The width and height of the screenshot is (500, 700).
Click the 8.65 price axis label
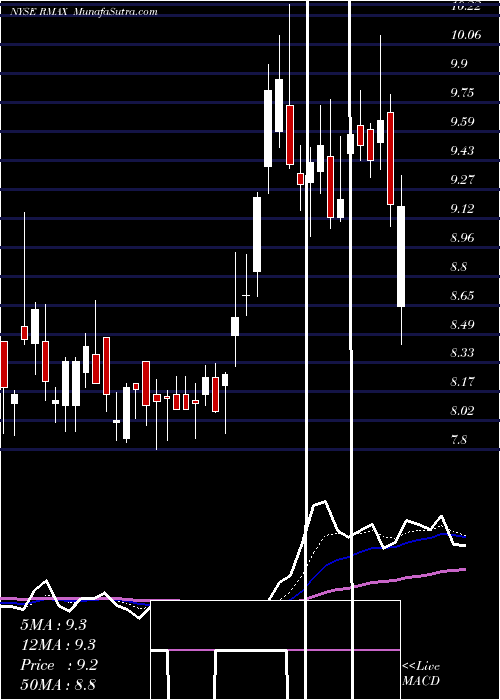[x=462, y=296]
